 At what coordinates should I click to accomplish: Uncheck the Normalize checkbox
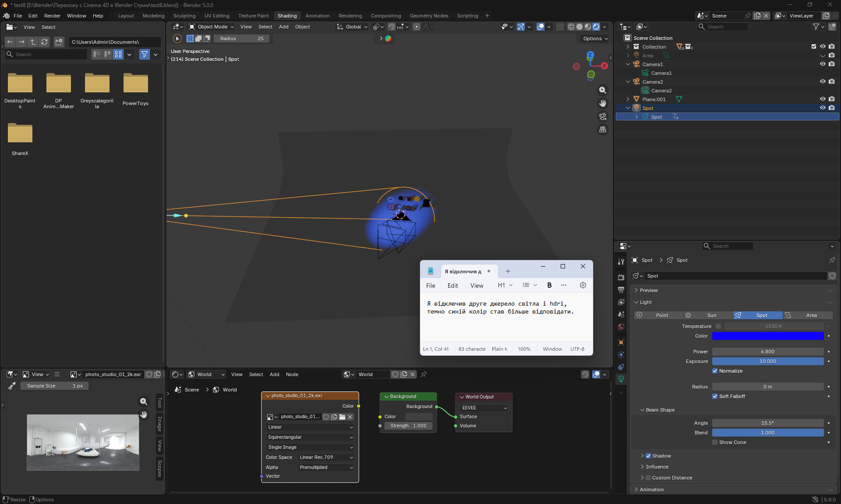click(715, 371)
